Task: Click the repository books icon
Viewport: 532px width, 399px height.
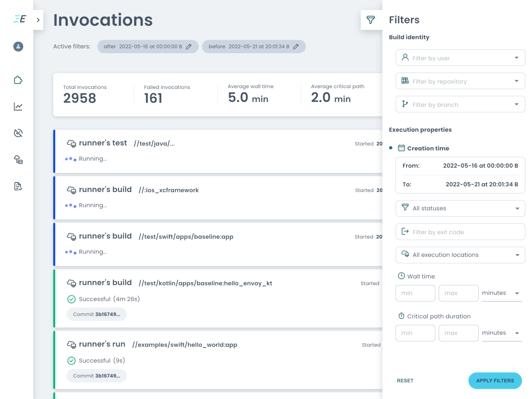Action: 405,81
